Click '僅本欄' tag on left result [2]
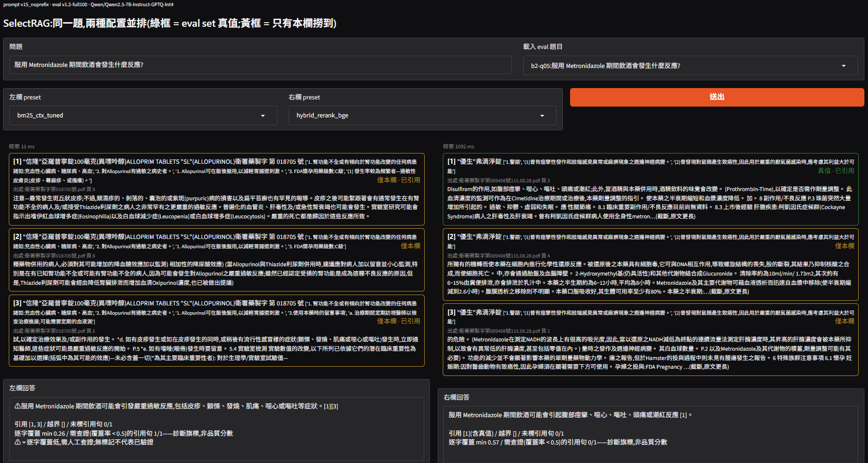 coord(410,246)
